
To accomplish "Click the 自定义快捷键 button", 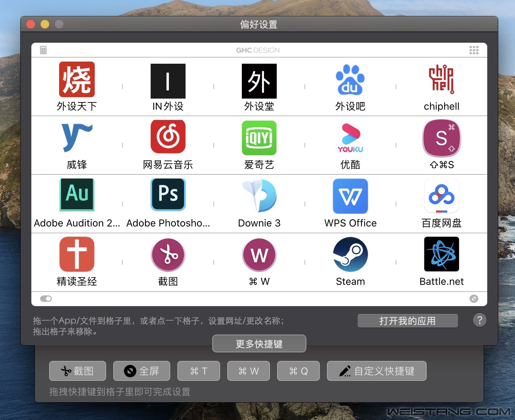I will [377, 371].
